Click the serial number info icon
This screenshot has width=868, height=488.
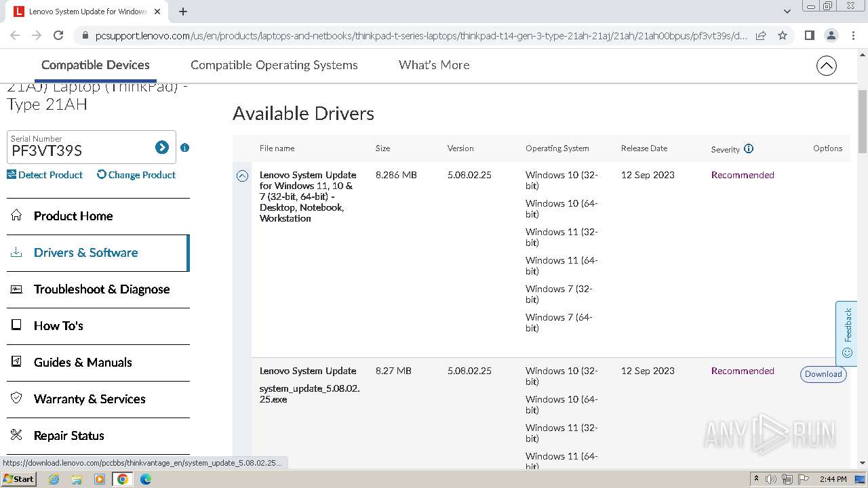point(184,148)
